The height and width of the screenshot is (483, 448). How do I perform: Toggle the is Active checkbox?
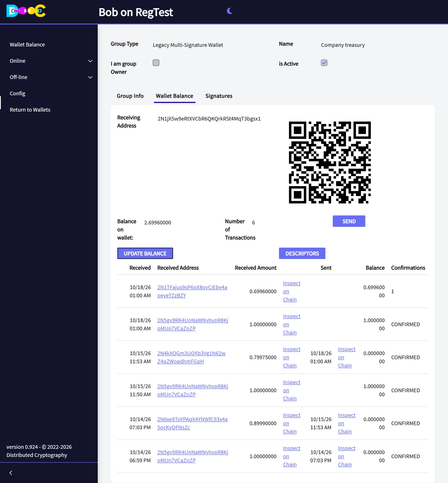(x=324, y=63)
